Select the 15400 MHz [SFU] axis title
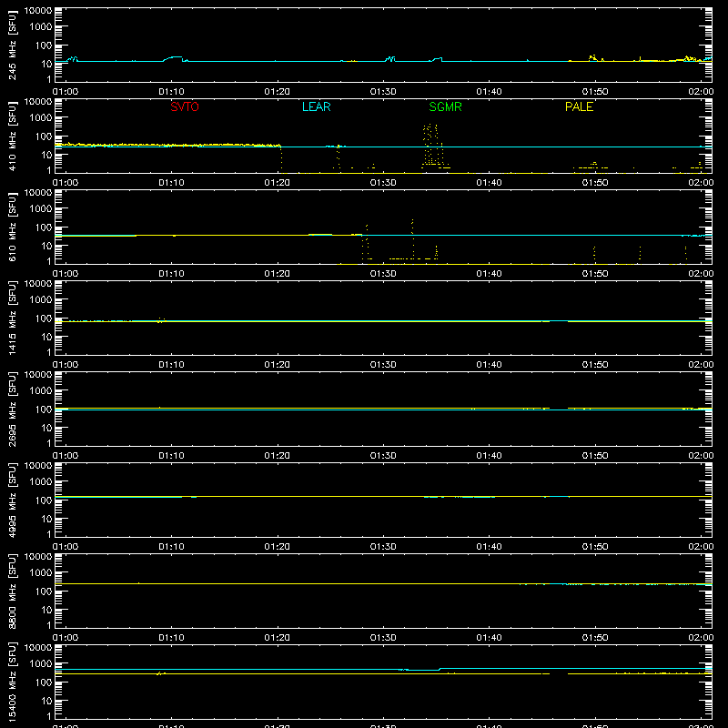This screenshot has width=728, height=728. click(12, 682)
